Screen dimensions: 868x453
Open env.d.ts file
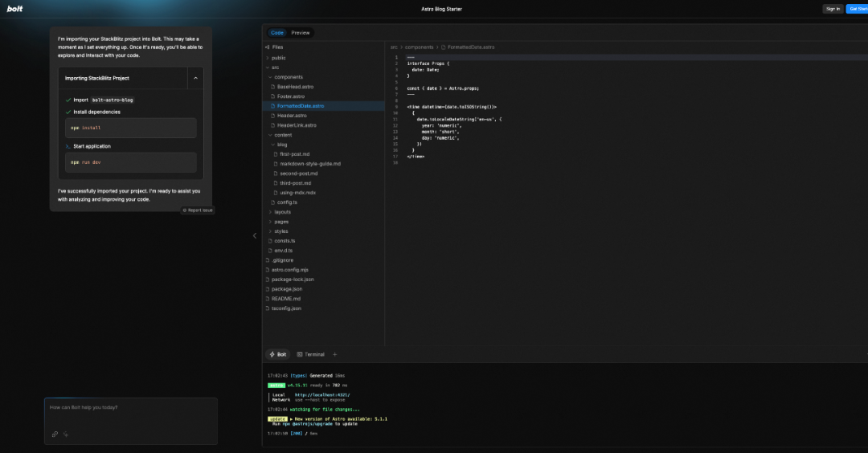(x=283, y=251)
